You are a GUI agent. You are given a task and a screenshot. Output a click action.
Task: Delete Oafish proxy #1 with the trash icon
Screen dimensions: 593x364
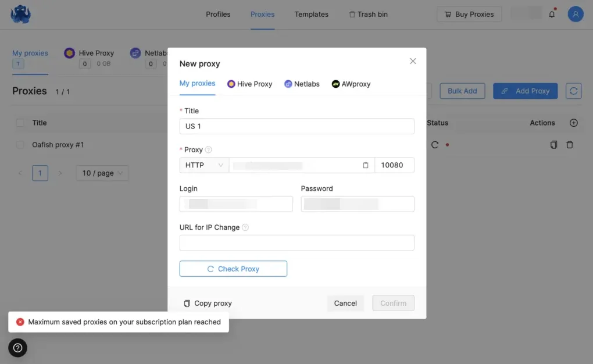(570, 144)
